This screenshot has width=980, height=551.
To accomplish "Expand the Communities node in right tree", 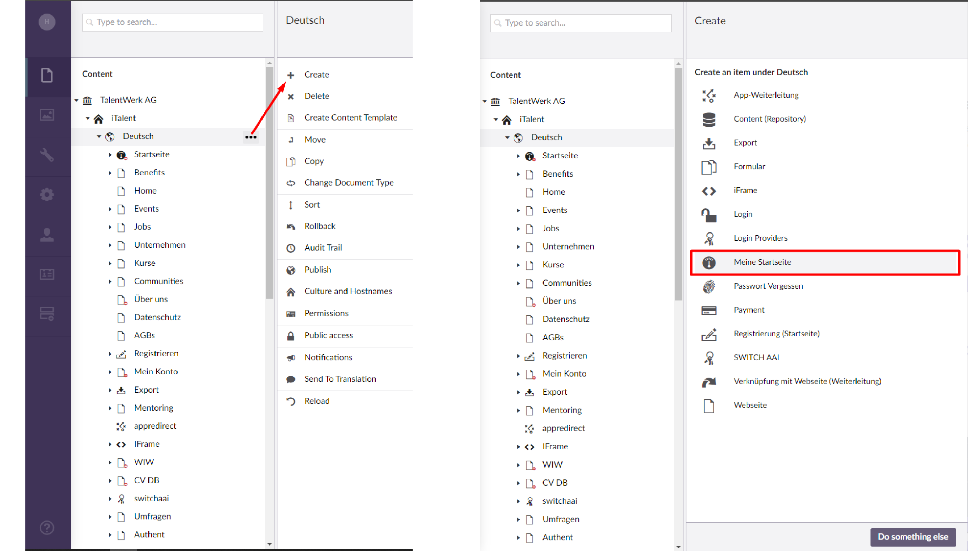I will click(x=518, y=283).
